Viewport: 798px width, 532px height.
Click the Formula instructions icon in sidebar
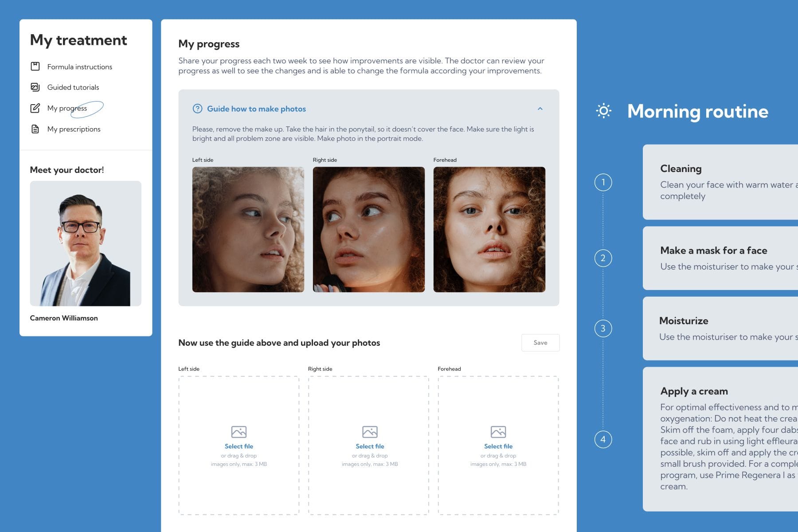point(35,66)
